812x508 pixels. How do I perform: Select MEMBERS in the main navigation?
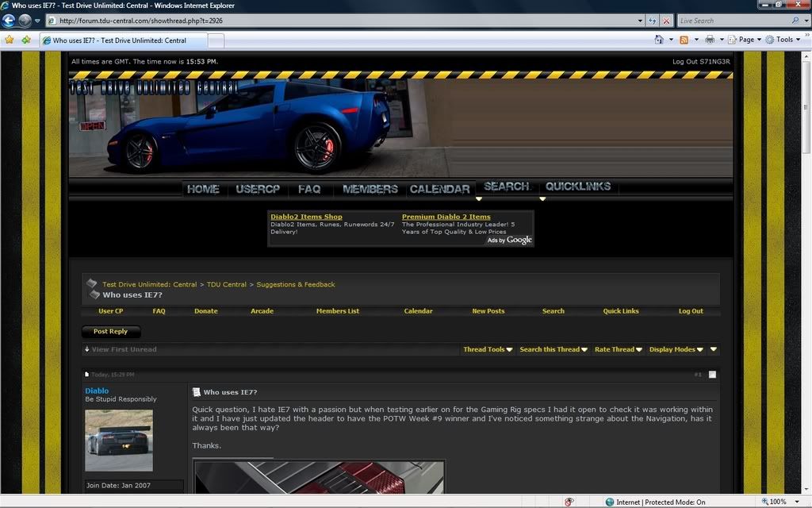point(370,189)
